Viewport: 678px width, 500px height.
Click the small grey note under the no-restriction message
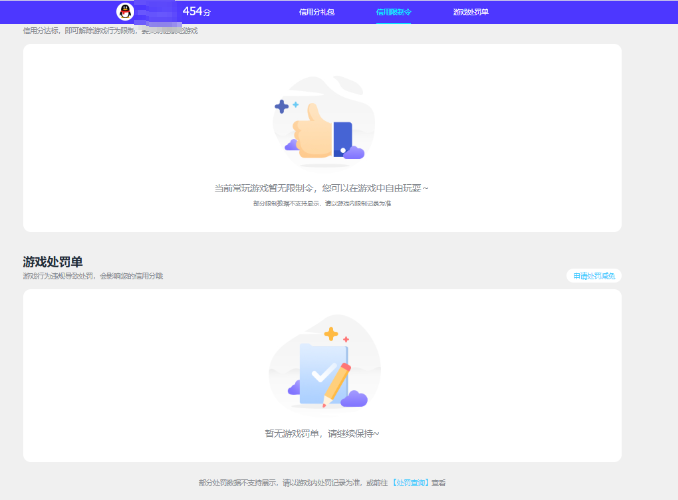pos(322,203)
